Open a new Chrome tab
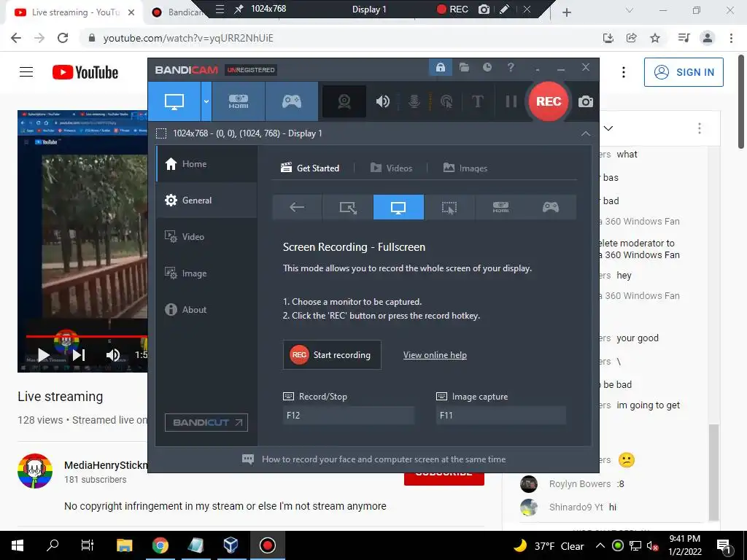 click(566, 12)
